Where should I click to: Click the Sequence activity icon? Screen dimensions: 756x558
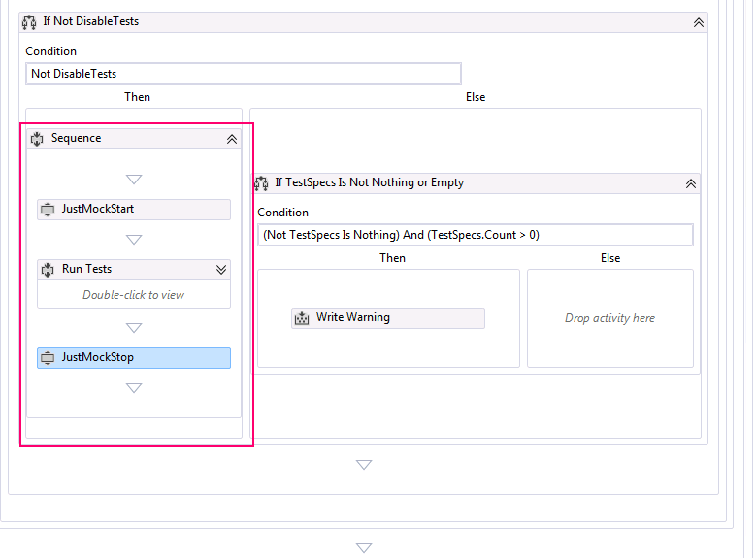(38, 139)
